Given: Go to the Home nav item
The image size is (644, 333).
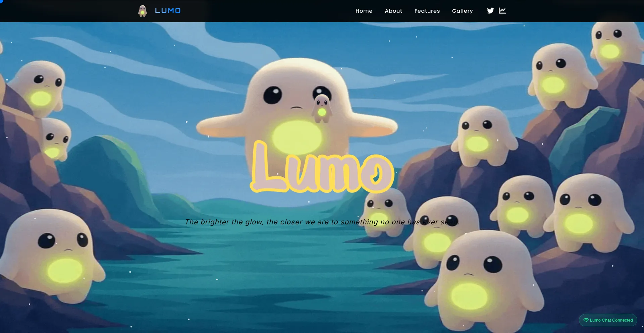Looking at the screenshot, I should coord(364,11).
